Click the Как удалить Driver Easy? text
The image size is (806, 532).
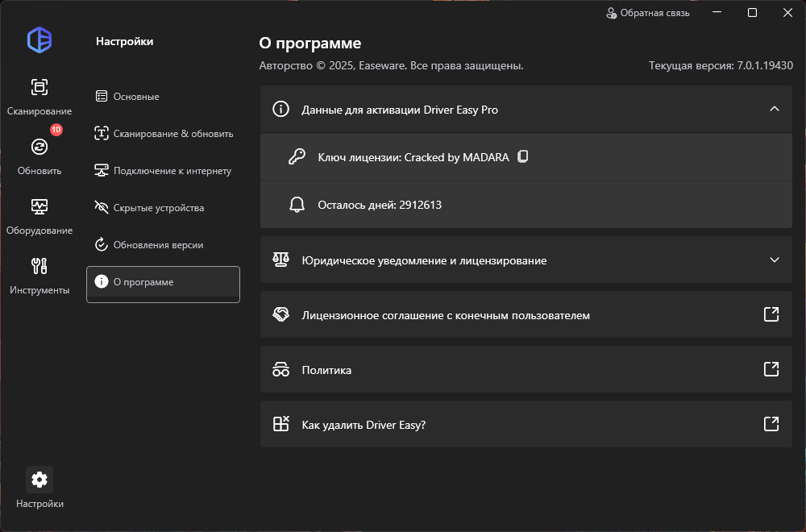(364, 425)
